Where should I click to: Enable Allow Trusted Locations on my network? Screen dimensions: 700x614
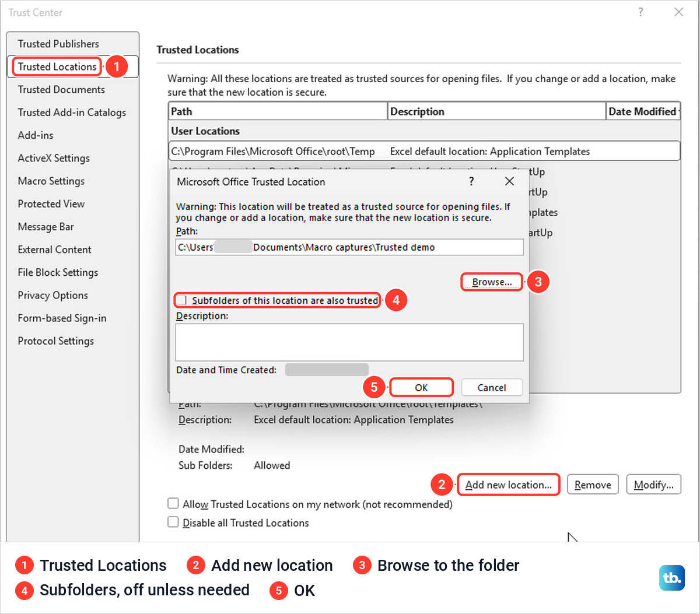pos(173,503)
